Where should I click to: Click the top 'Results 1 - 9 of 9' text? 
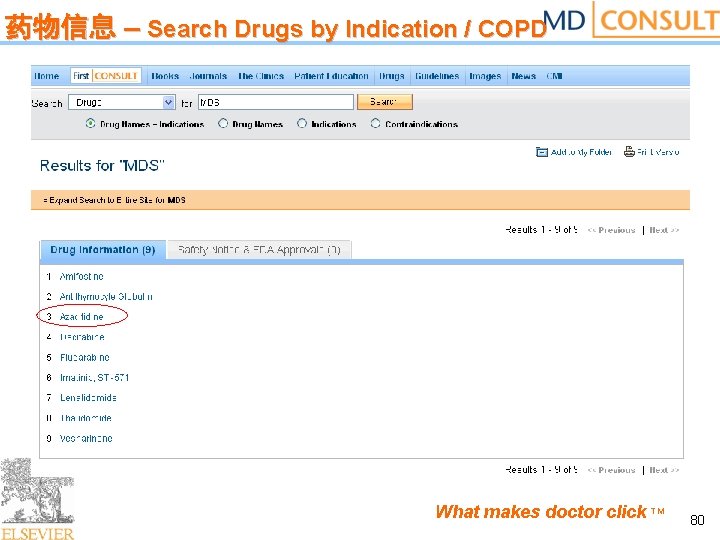[541, 230]
